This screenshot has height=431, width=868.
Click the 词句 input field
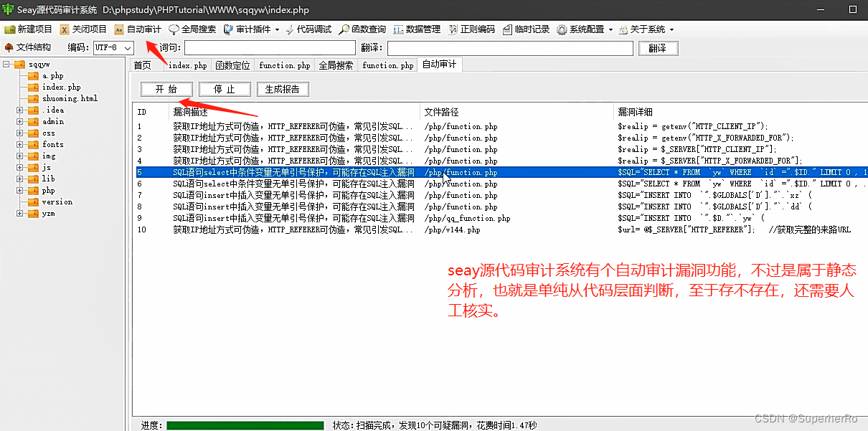[270, 48]
